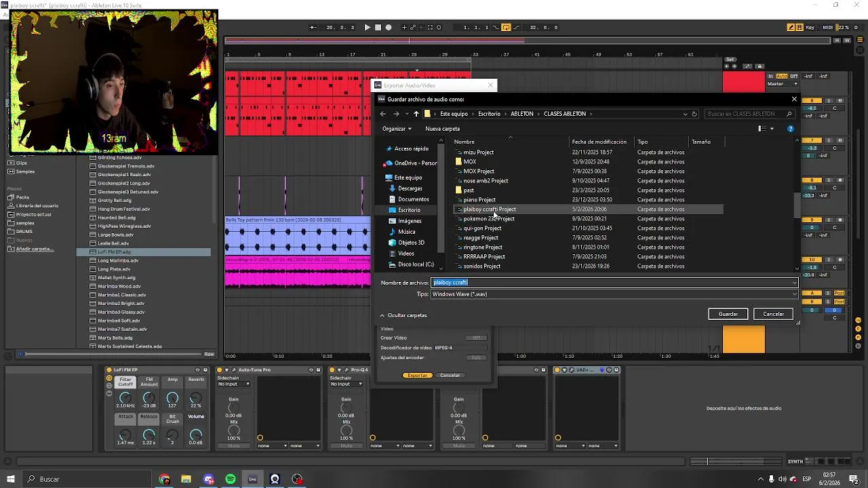Open the recent locations arrow
868x488 pixels.
406,114
